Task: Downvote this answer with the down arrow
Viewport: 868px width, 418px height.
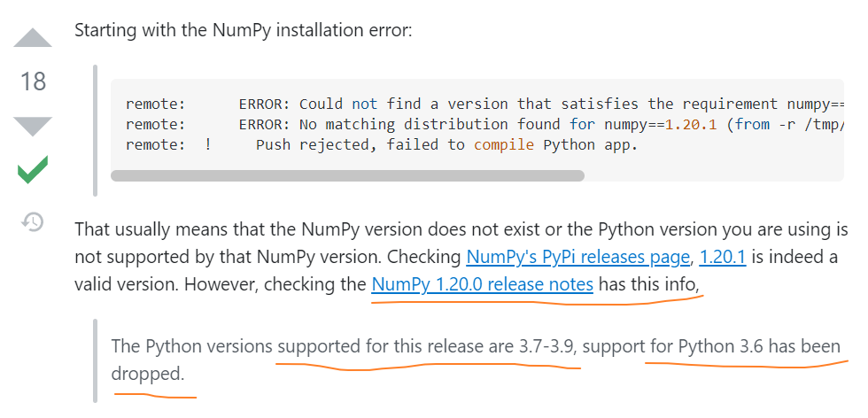Action: click(x=34, y=125)
